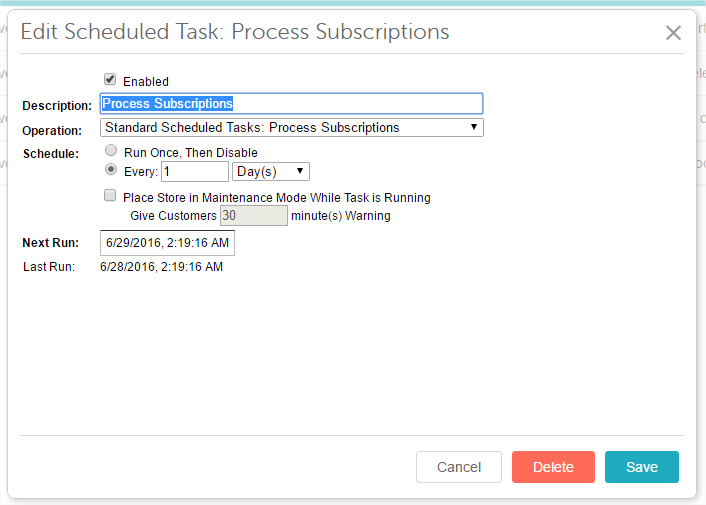Uncheck the Enabled checkbox
This screenshot has height=505, width=706.
tap(110, 80)
